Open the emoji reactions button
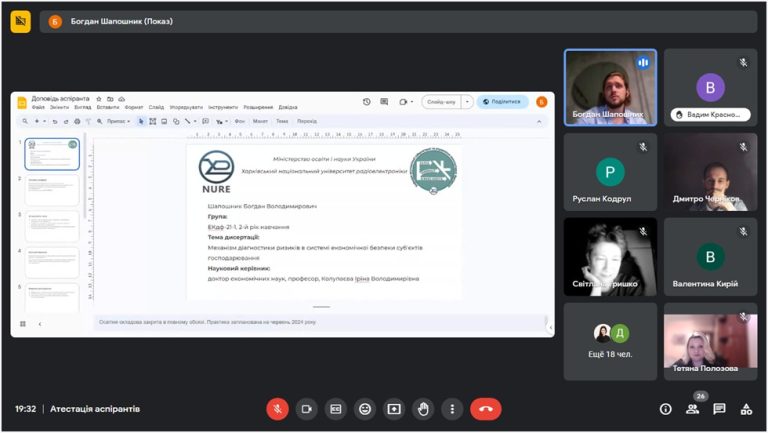Image resolution: width=768 pixels, height=433 pixels. click(365, 409)
